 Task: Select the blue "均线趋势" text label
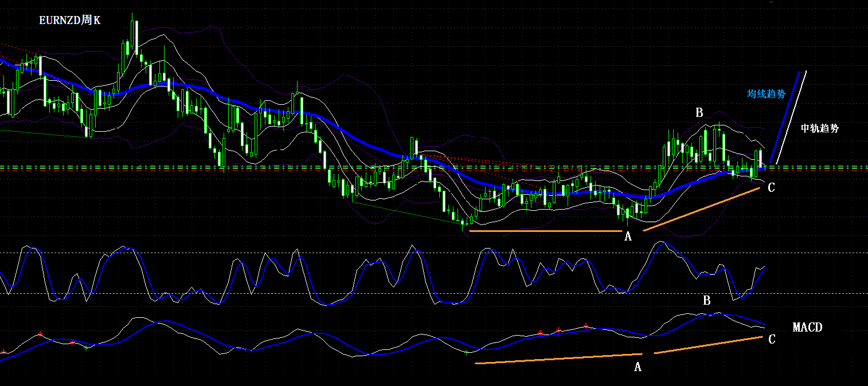[x=766, y=94]
